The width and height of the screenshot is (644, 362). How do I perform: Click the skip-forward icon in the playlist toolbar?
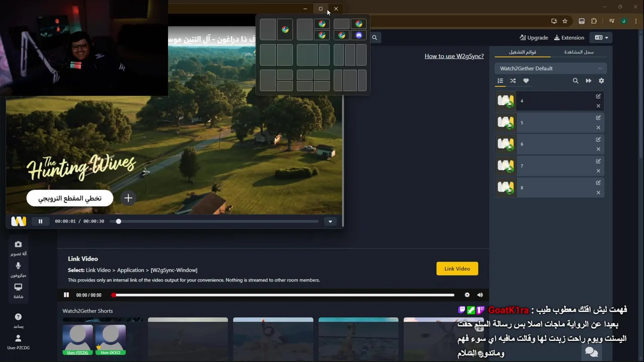pyautogui.click(x=588, y=81)
